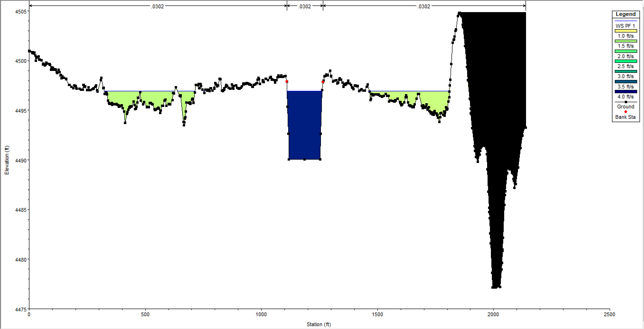Click the 2.5 ft/s legend text label
Viewport: 644px width, 329px height.
(x=625, y=66)
